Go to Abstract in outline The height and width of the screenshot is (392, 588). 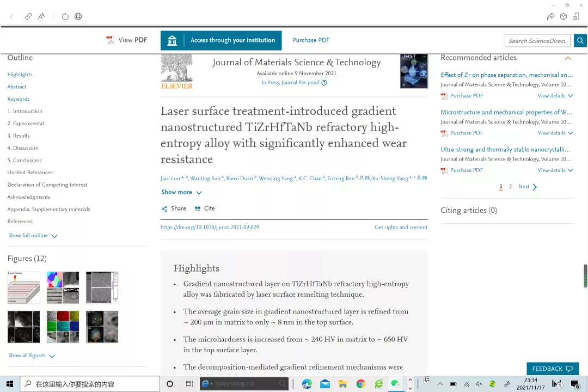click(17, 87)
